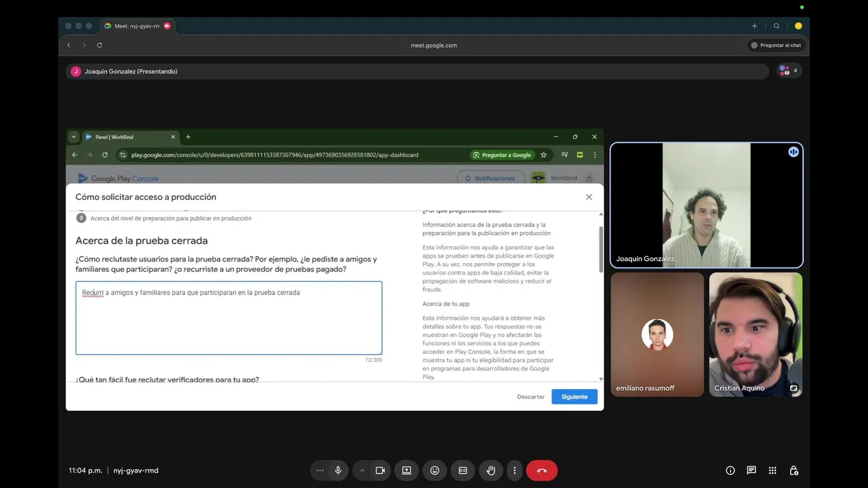868x488 pixels.
Task: Click the dialog's vertical scrollbar
Action: 601,251
